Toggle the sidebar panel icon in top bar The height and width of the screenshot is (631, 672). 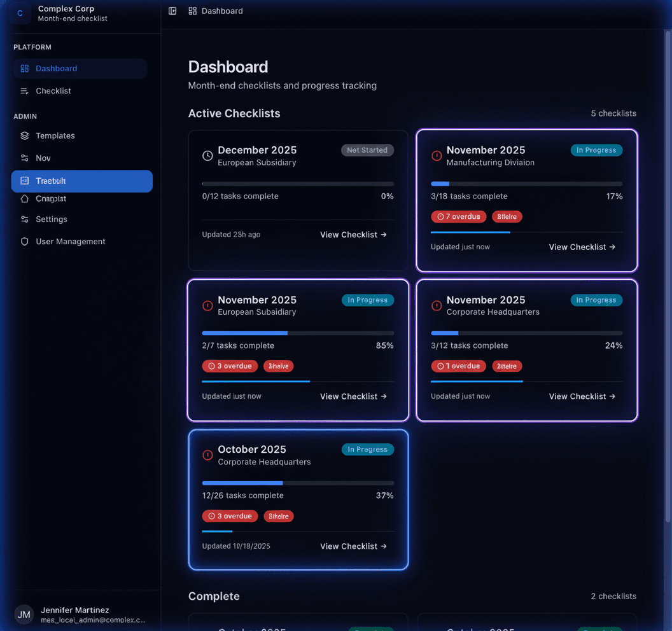point(172,11)
